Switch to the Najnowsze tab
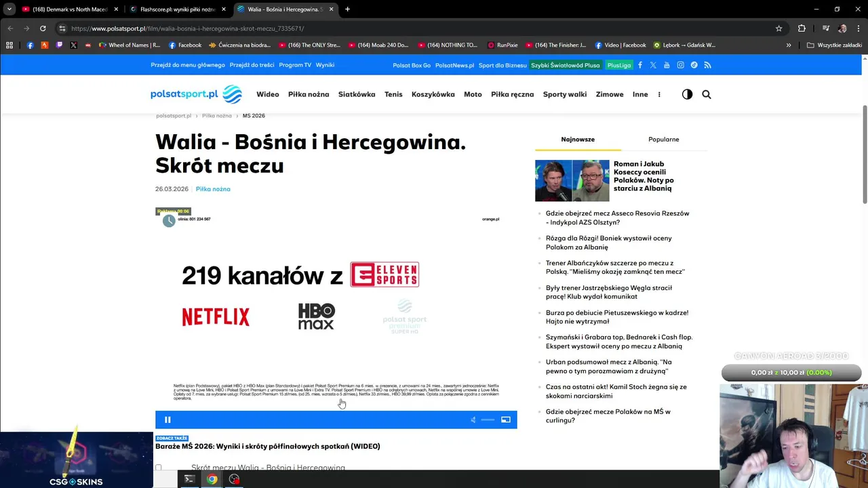The image size is (868, 488). [578, 139]
